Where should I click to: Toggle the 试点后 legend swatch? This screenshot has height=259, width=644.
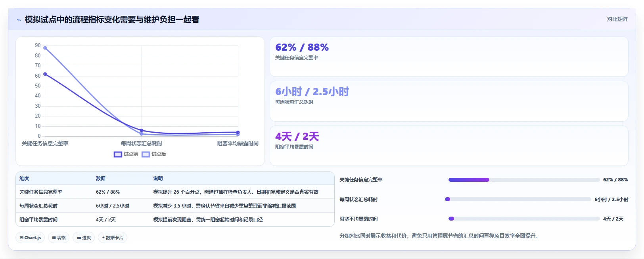(146, 154)
